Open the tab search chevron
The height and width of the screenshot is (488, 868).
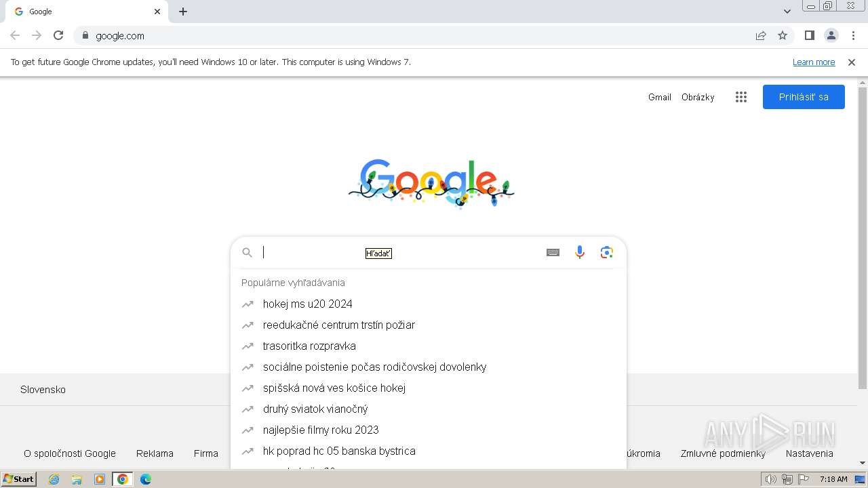pyautogui.click(x=787, y=12)
